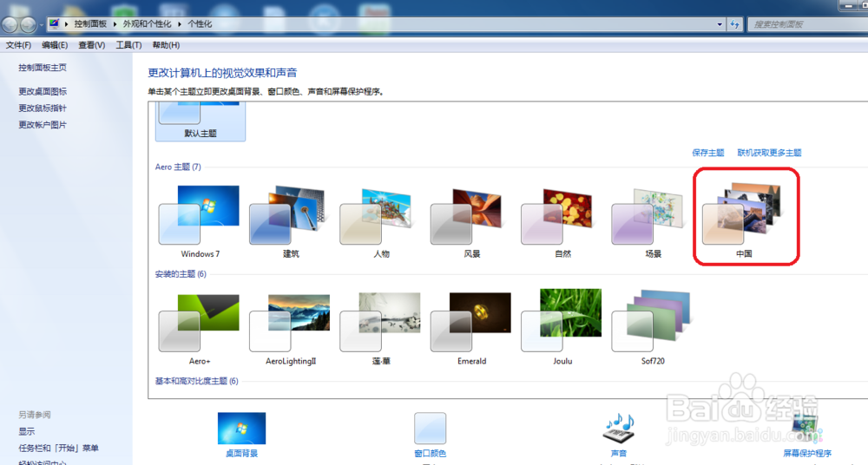Choose the 人物 theme
This screenshot has width=868, height=465.
point(381,221)
